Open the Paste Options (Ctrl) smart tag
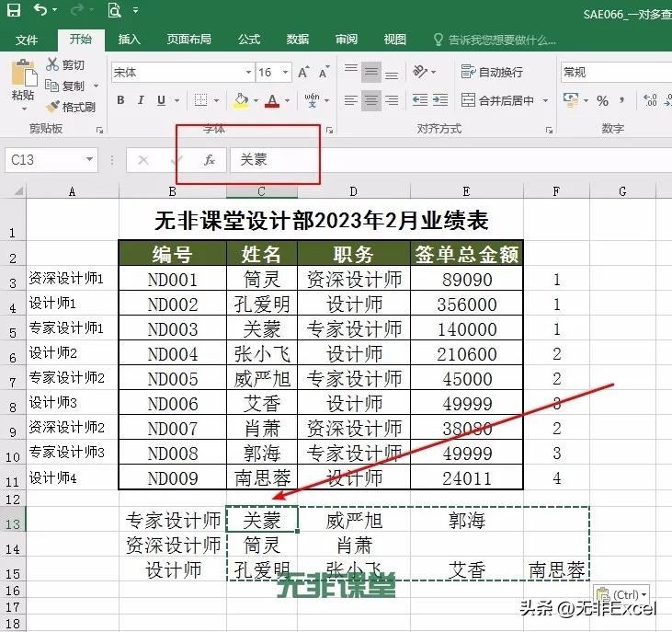672x632 pixels. pos(621,594)
